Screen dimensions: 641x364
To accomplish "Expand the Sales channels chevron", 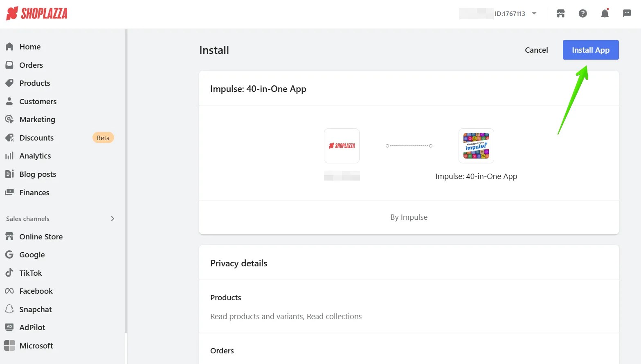I will pos(113,219).
